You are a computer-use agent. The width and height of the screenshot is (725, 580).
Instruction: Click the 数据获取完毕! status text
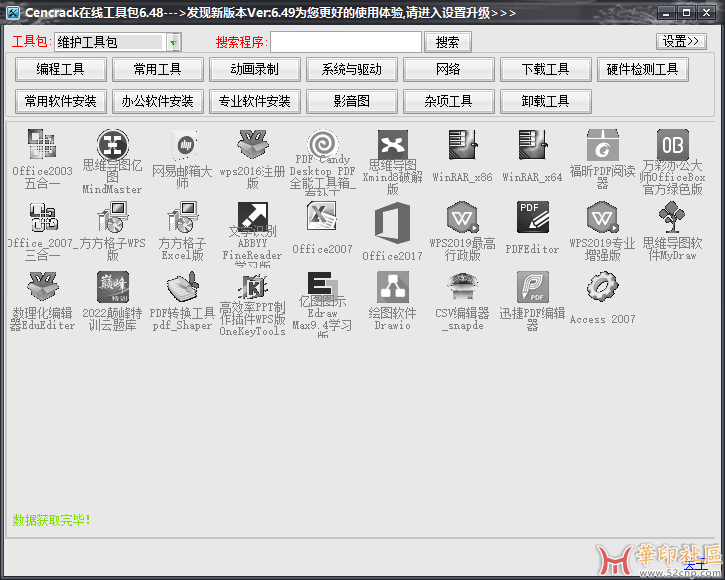coord(51,520)
